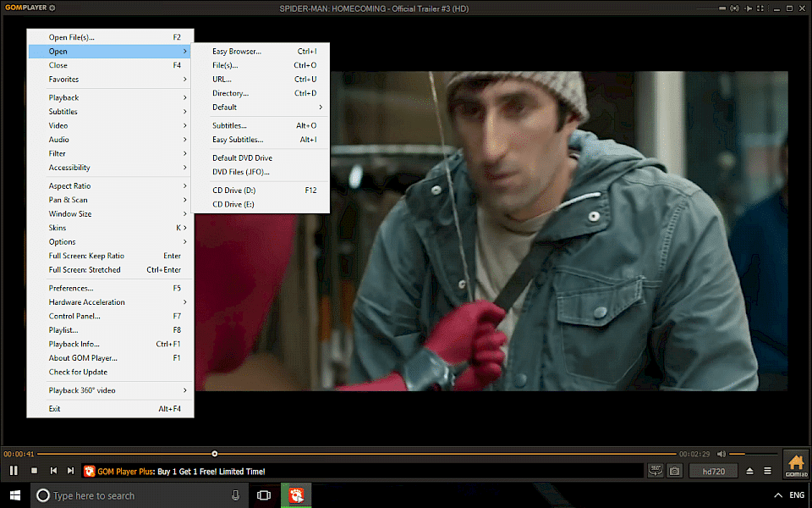Toggle the 360° video mode icon
This screenshot has width=812, height=508.
pos(656,470)
